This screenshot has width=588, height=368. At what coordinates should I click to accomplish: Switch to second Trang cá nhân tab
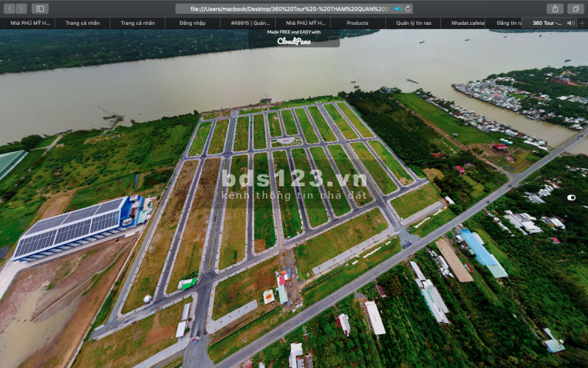[x=138, y=23]
